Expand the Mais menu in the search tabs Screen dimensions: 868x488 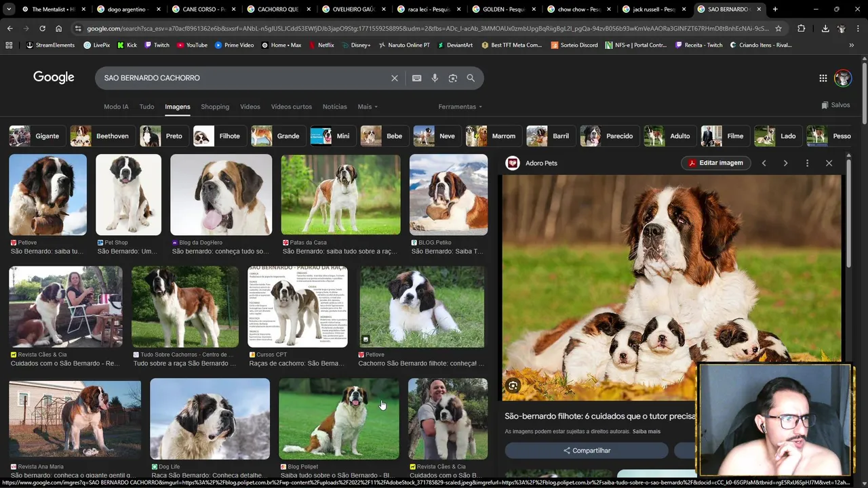[368, 106]
